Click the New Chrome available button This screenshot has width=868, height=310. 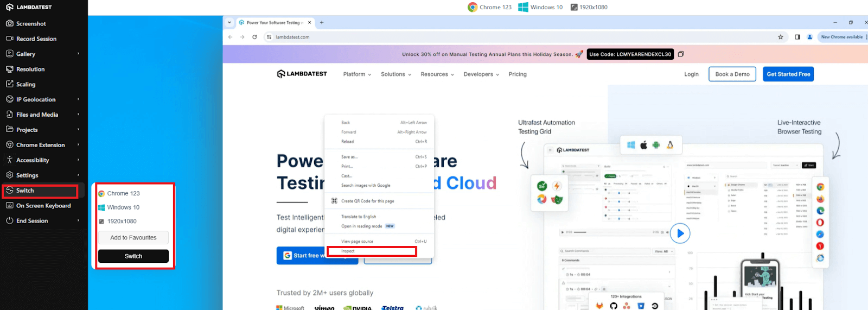click(843, 37)
